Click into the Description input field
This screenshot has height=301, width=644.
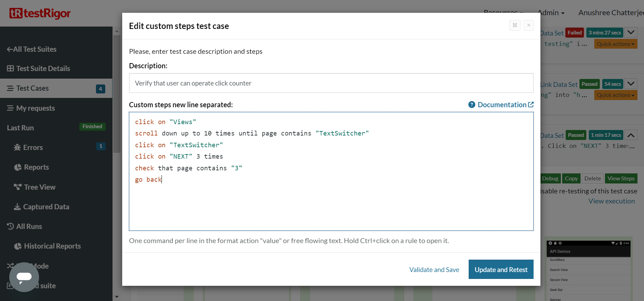coord(331,83)
